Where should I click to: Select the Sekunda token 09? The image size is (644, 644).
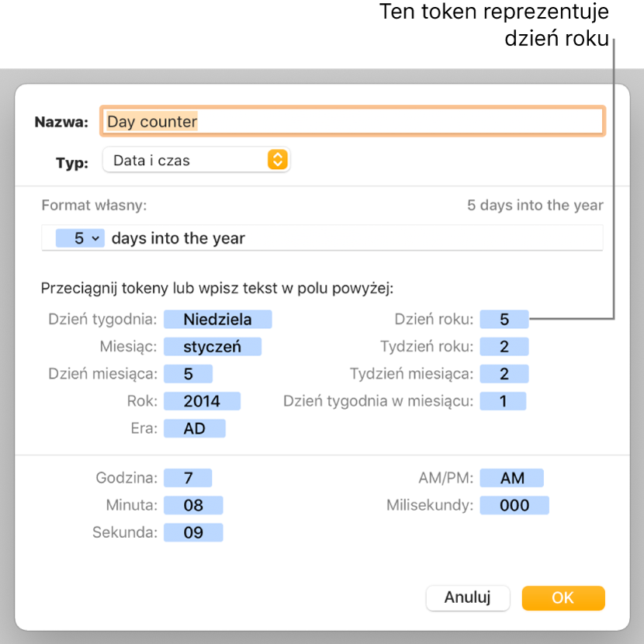tap(193, 532)
